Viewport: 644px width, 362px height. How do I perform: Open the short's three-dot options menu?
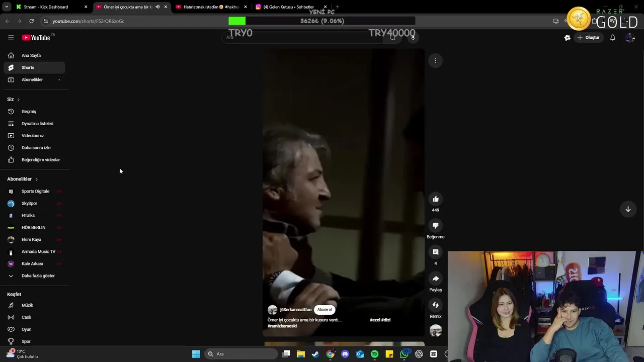[436, 61]
